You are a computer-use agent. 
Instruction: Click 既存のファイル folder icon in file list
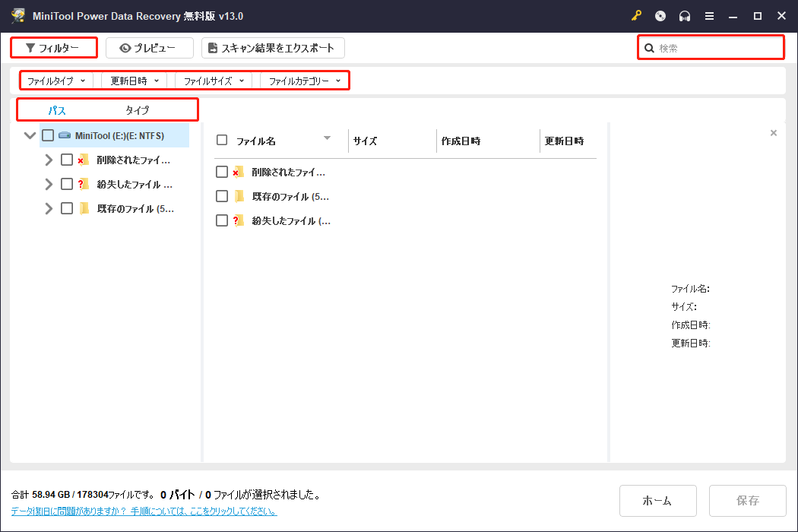(239, 196)
